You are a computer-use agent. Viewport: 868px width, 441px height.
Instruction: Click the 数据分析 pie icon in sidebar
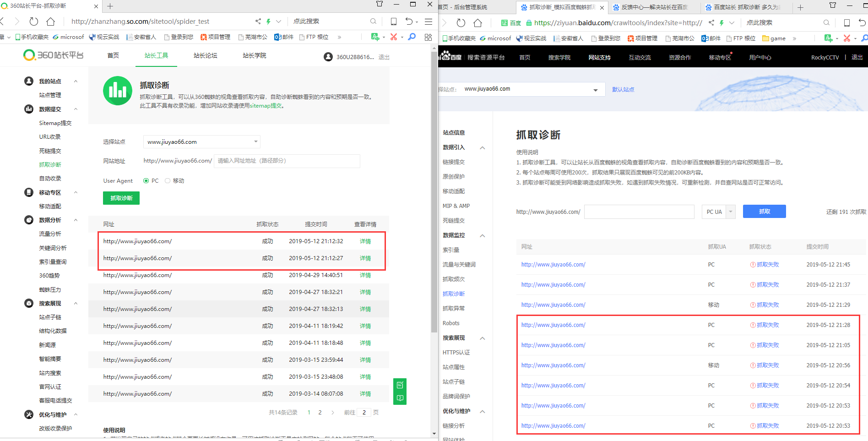click(29, 220)
